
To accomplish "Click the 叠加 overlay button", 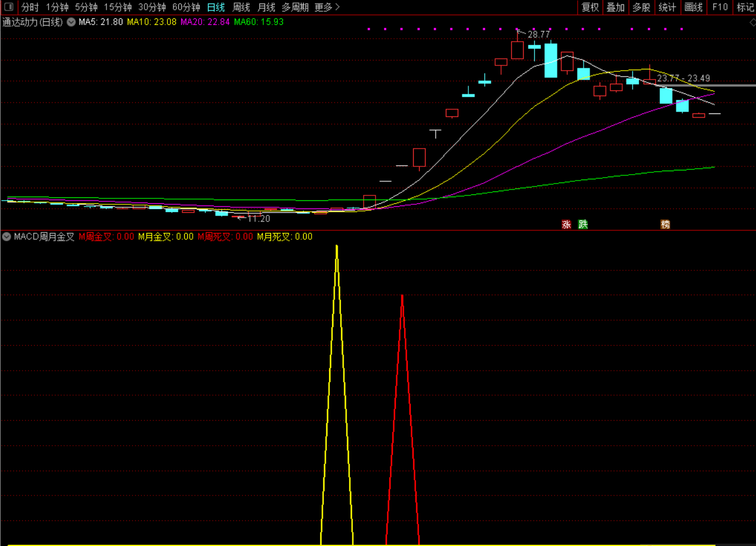I will pos(616,7).
